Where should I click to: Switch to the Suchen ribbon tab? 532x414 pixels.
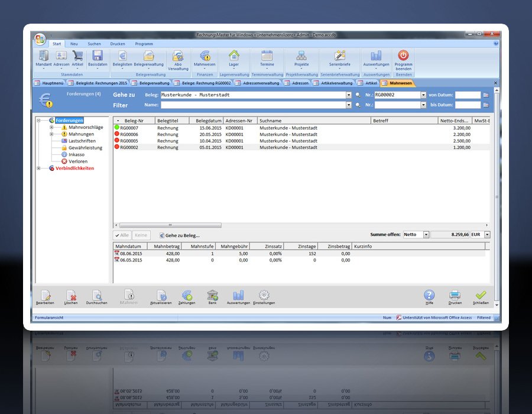pyautogui.click(x=94, y=44)
